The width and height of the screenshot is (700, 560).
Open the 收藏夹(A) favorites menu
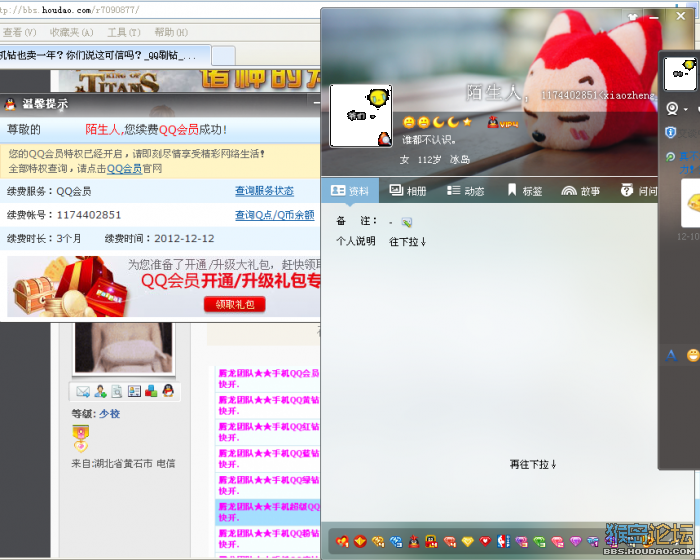click(x=71, y=32)
